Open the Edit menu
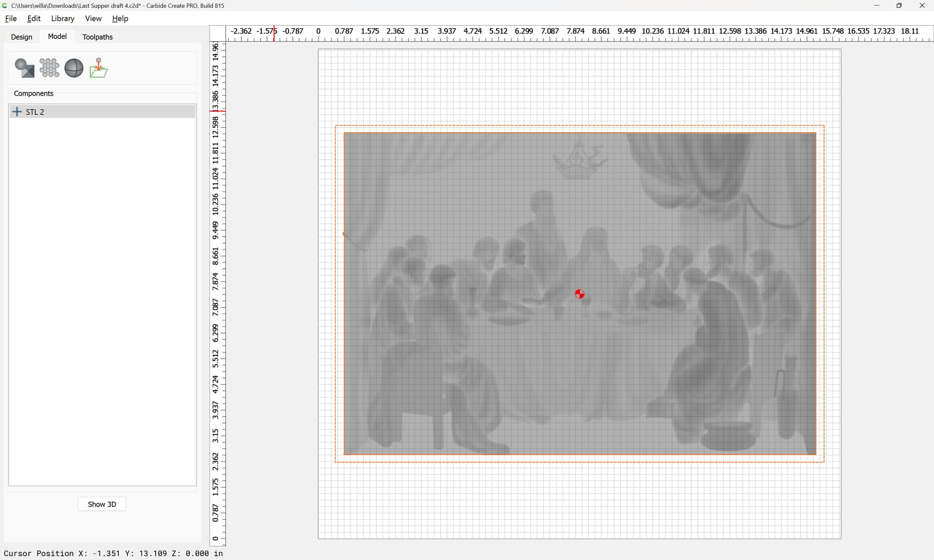Viewport: 934px width, 560px height. [x=34, y=18]
